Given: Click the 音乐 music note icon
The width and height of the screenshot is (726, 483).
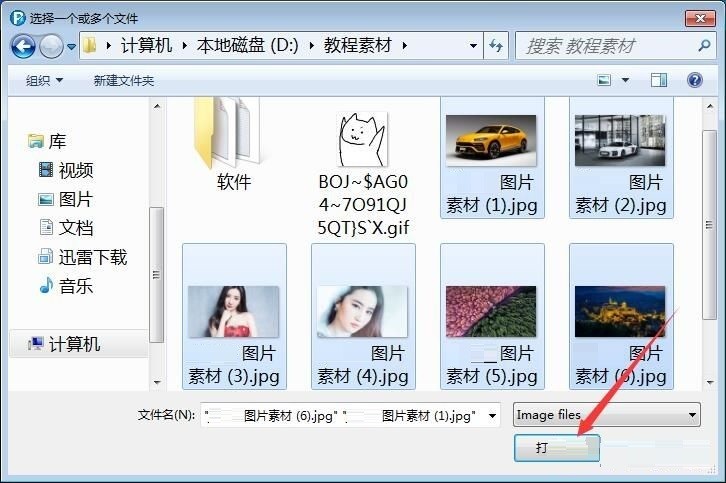Looking at the screenshot, I should [x=46, y=285].
